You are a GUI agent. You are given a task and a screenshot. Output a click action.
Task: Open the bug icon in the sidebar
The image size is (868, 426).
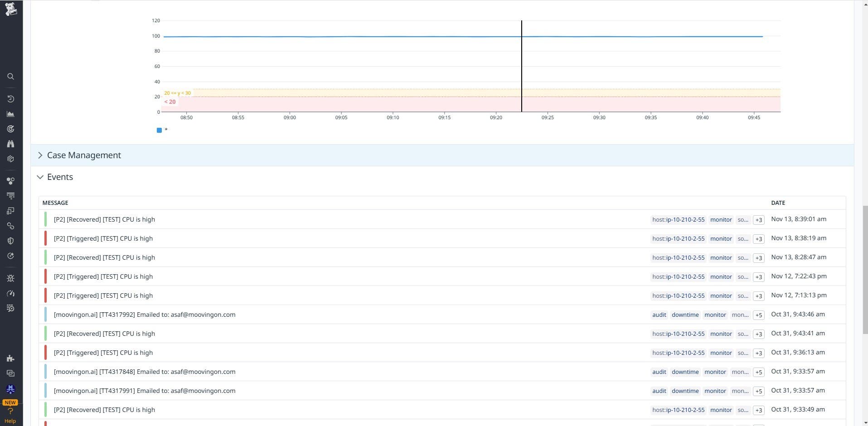[x=11, y=278]
